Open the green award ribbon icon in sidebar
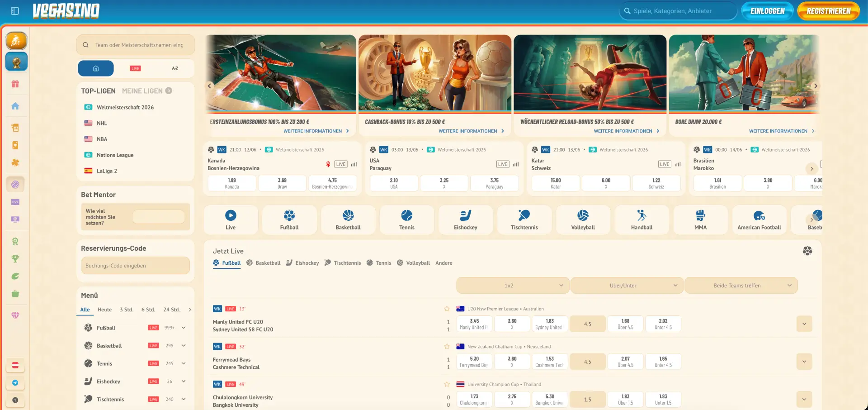This screenshot has width=868, height=410. pos(15,241)
